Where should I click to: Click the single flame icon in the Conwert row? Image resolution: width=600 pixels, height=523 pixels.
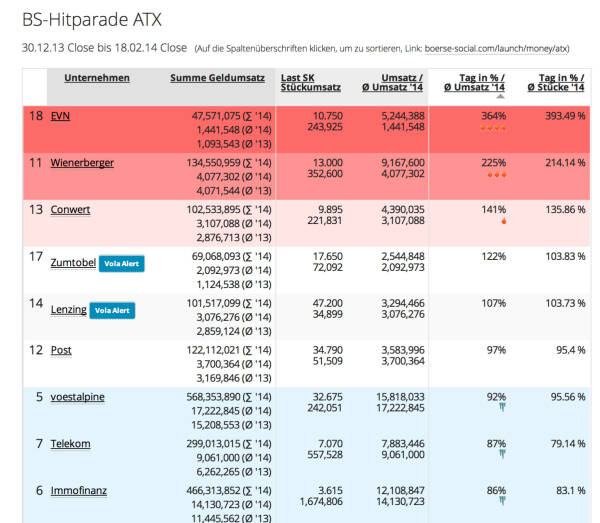pyautogui.click(x=494, y=222)
